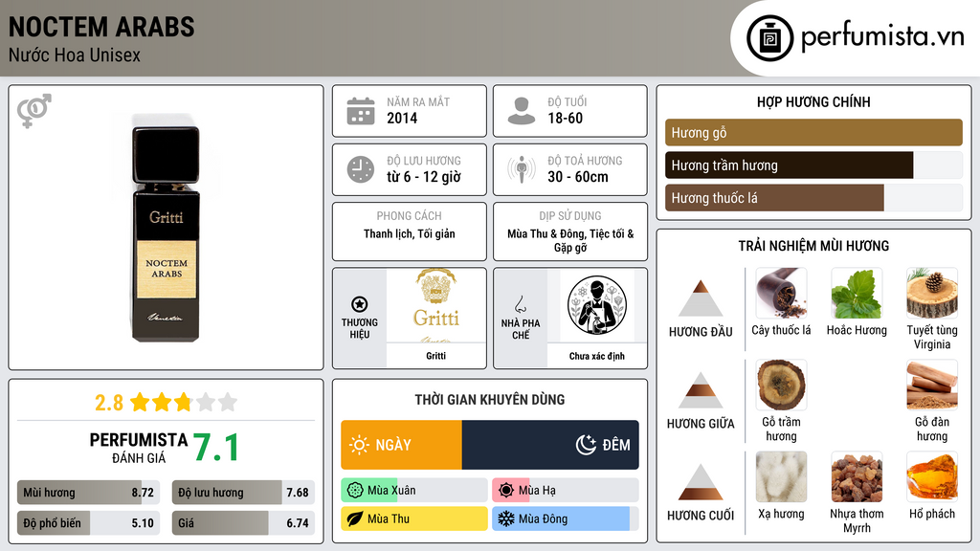This screenshot has width=980, height=551.
Task: Click the Hương trầm hương accord bar
Action: point(813,165)
